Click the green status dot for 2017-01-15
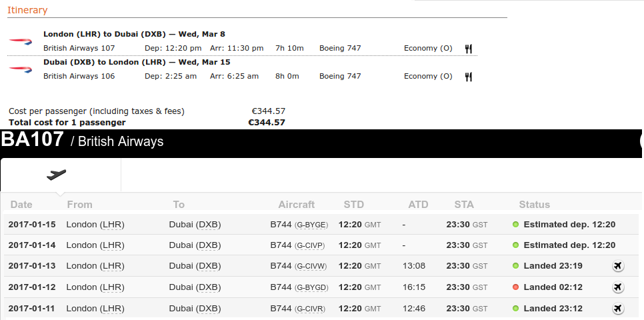This screenshot has height=320, width=644. [516, 224]
